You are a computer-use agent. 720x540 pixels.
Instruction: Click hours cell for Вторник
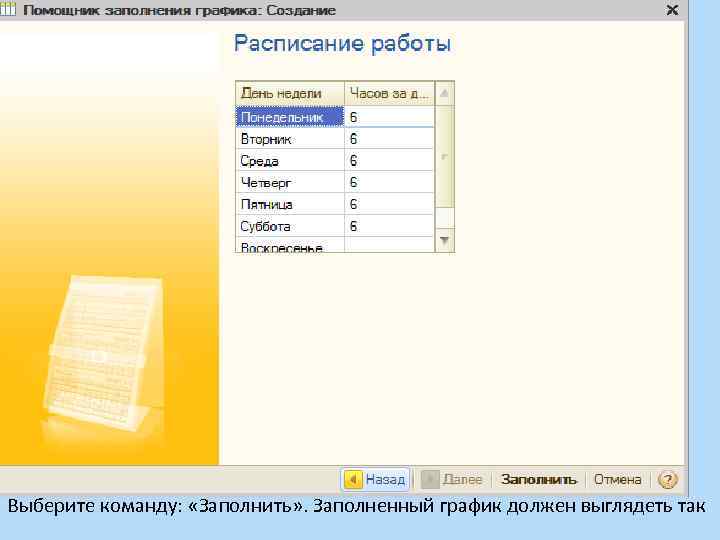pyautogui.click(x=389, y=139)
